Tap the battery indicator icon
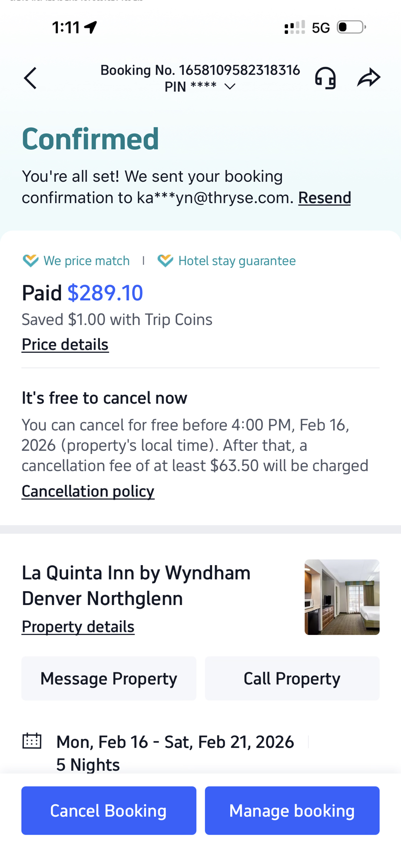401x868 pixels. pos(351,27)
